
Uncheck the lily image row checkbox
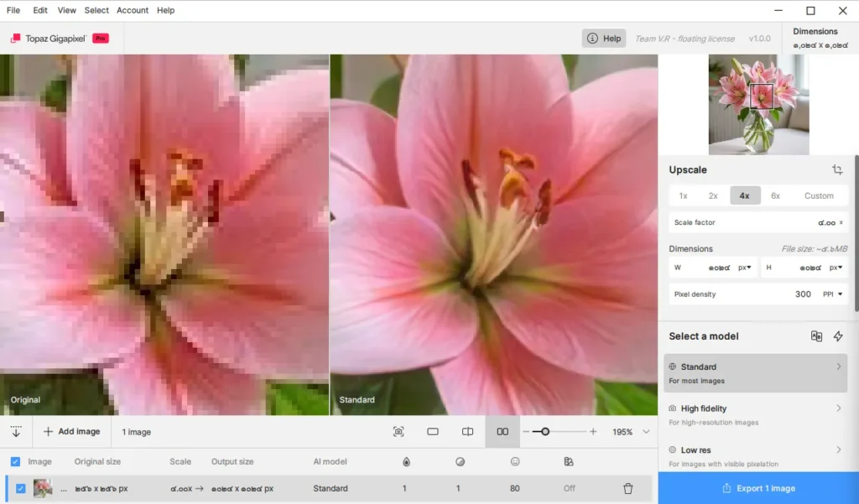[x=21, y=489]
